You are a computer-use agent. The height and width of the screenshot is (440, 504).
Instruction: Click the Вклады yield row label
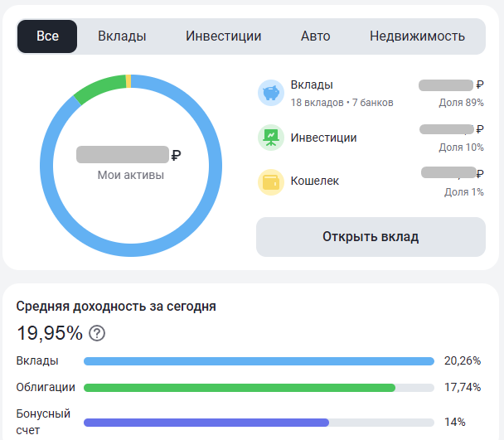point(37,361)
